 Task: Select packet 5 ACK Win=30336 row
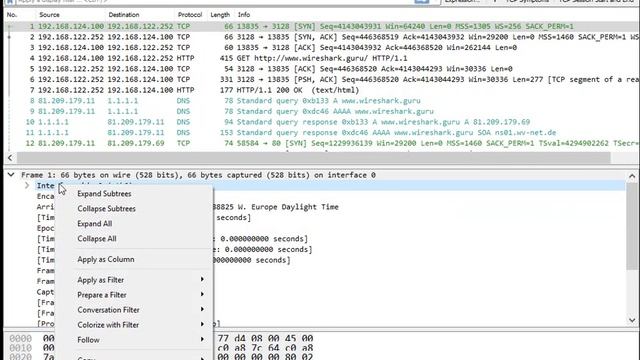point(322,69)
